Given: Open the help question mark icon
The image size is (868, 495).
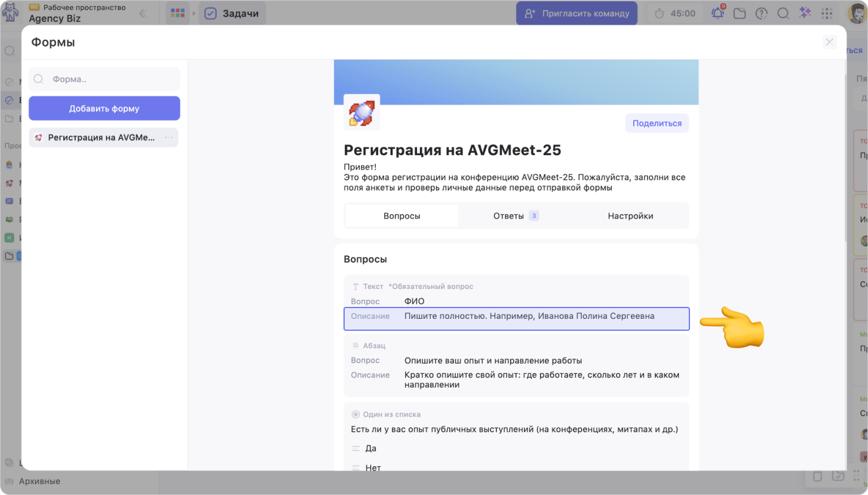Looking at the screenshot, I should pyautogui.click(x=761, y=13).
